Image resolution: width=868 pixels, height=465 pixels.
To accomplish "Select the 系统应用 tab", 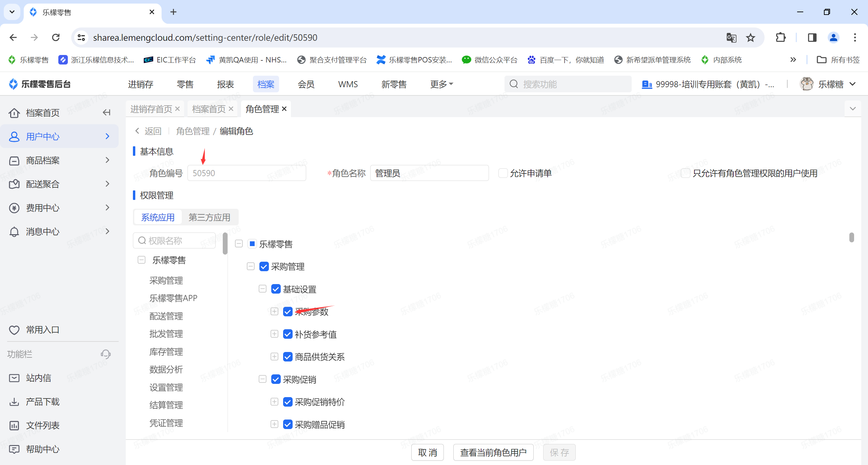I will [158, 217].
